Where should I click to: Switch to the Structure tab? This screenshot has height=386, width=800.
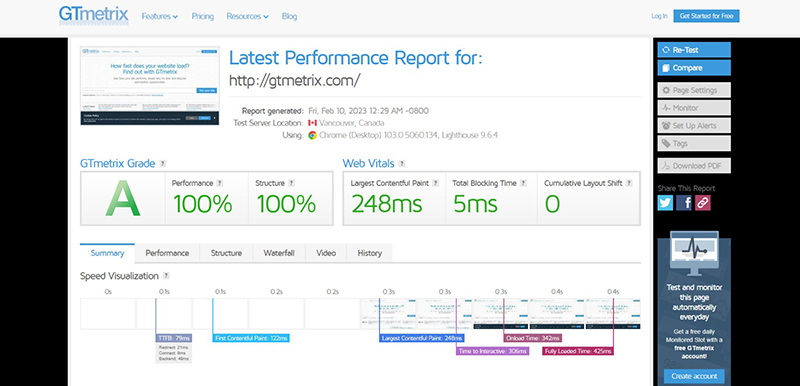(227, 253)
